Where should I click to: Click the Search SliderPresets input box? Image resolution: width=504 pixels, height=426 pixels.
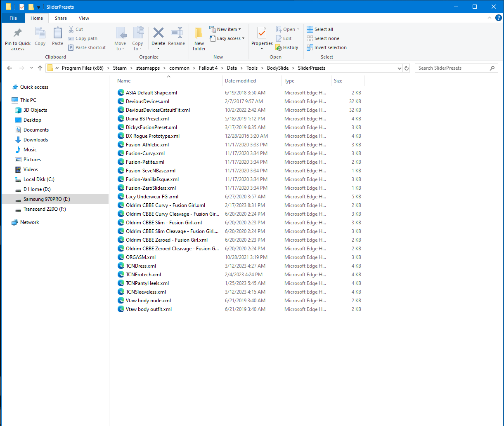(x=452, y=68)
